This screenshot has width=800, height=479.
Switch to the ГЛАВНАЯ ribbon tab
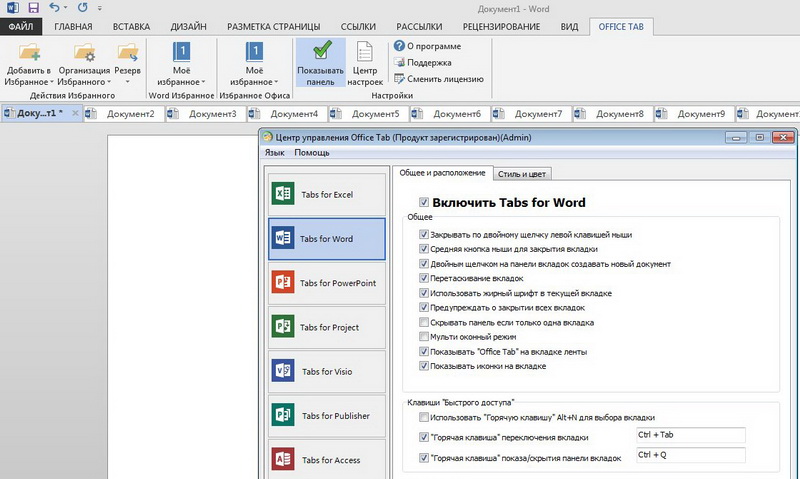point(73,27)
